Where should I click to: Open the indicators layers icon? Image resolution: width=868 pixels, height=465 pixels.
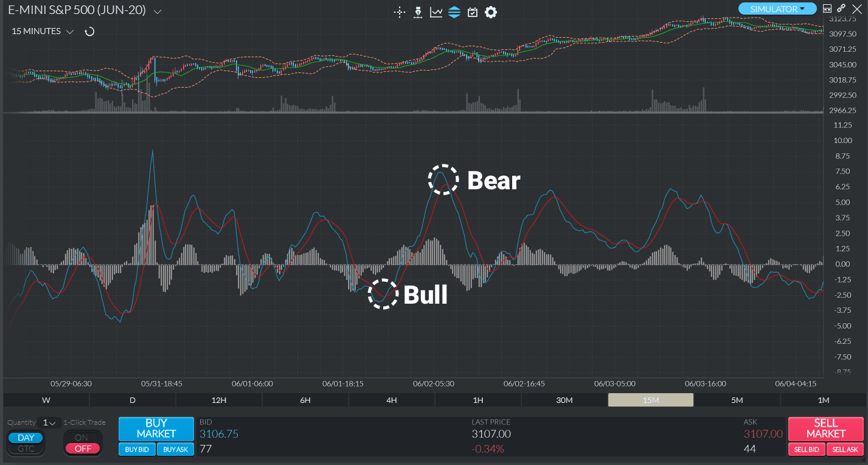coord(454,12)
